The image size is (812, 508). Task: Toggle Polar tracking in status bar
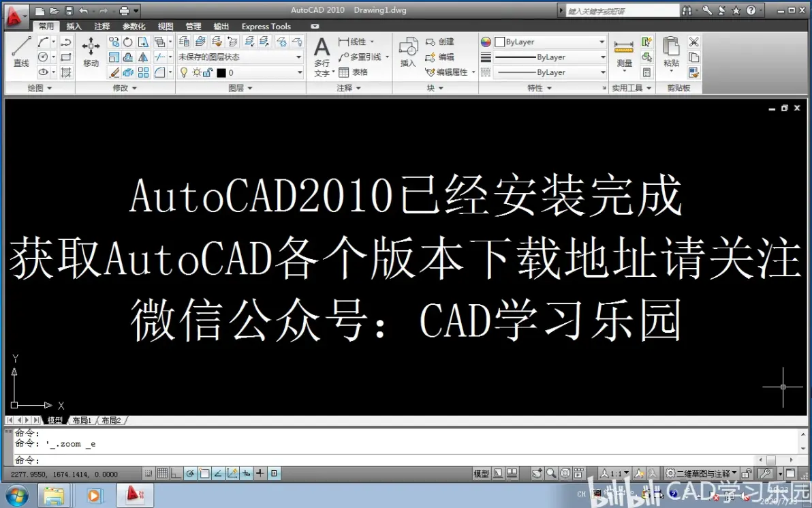point(190,473)
